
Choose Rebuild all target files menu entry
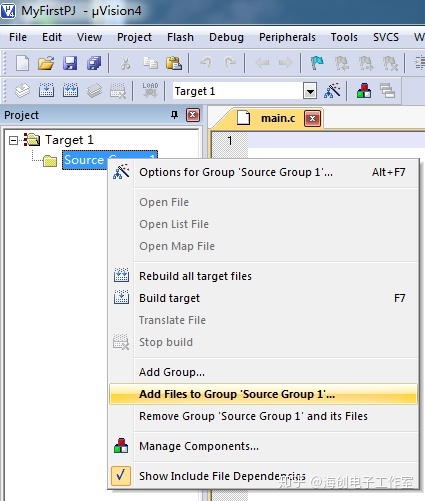click(263, 276)
